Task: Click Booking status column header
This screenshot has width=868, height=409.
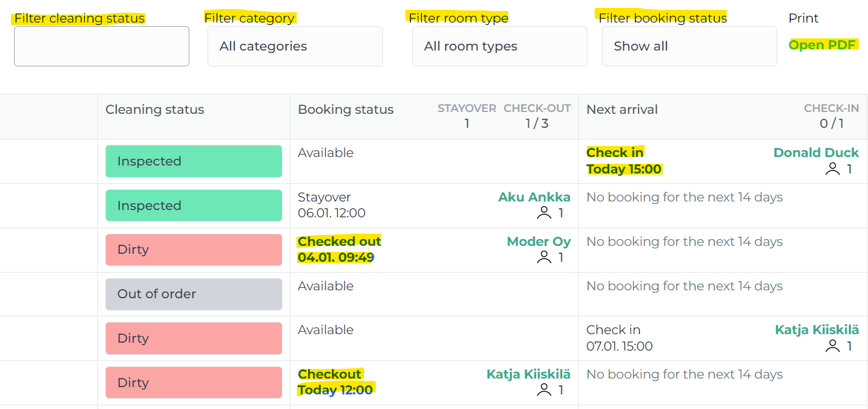Action: tap(345, 110)
